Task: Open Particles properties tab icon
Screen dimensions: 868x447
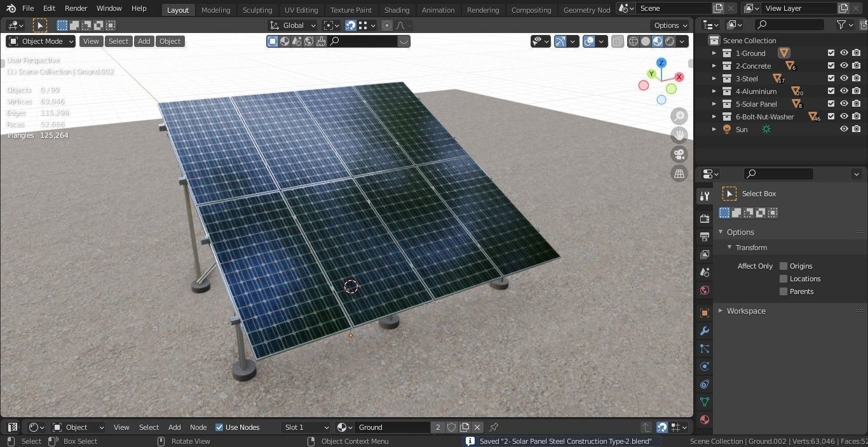Action: (x=704, y=349)
